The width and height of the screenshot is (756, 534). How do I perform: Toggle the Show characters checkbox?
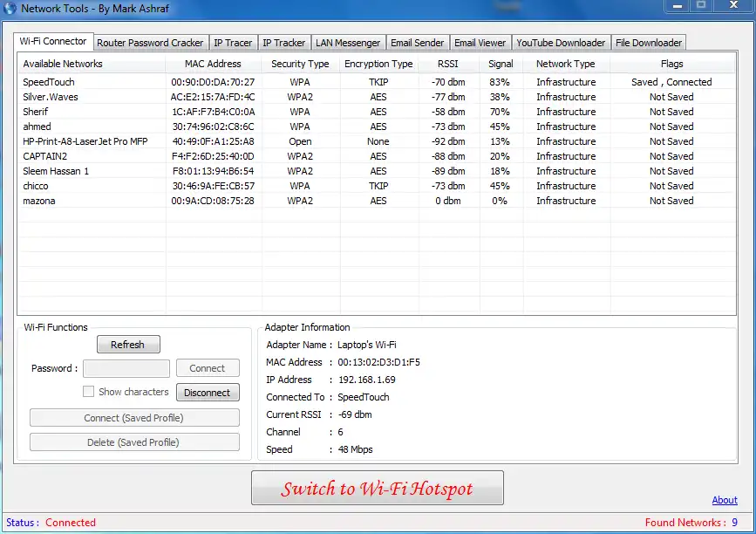click(x=88, y=392)
